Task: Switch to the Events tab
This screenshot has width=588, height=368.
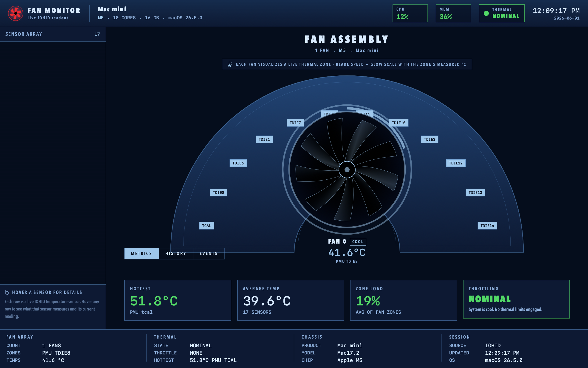Action: [x=209, y=254]
